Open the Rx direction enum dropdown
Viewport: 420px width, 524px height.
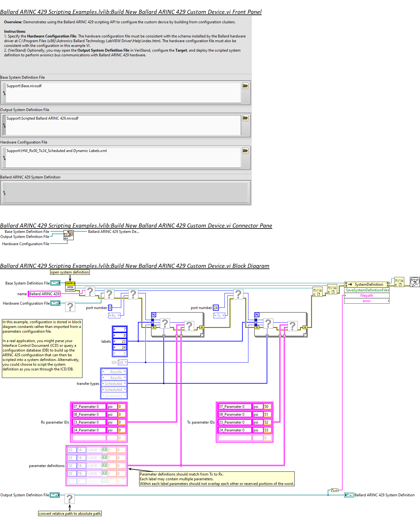click(114, 315)
